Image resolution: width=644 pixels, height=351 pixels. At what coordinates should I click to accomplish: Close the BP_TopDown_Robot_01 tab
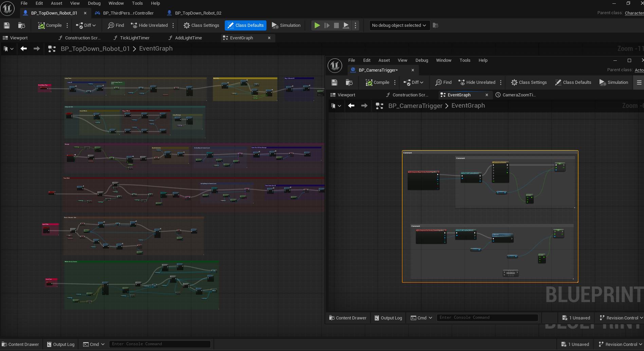click(x=85, y=13)
